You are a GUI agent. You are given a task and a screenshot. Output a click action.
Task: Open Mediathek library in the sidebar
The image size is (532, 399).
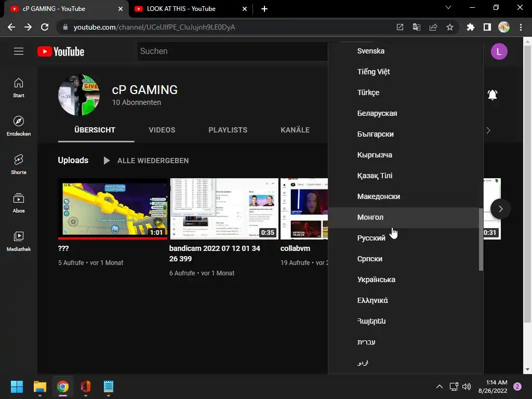[x=19, y=241]
